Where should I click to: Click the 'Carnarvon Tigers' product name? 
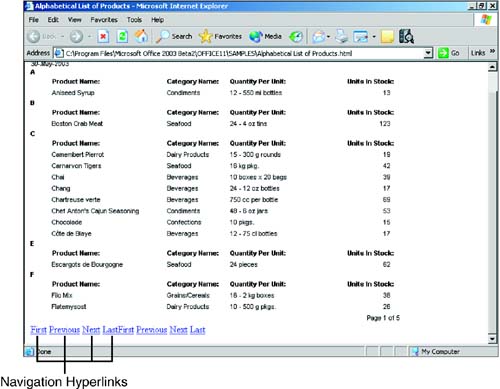pos(76,166)
